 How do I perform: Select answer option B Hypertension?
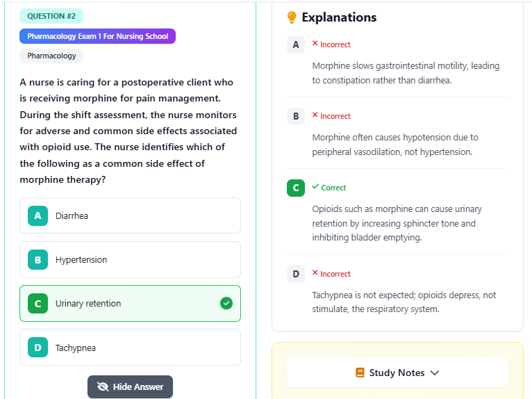pyautogui.click(x=130, y=259)
